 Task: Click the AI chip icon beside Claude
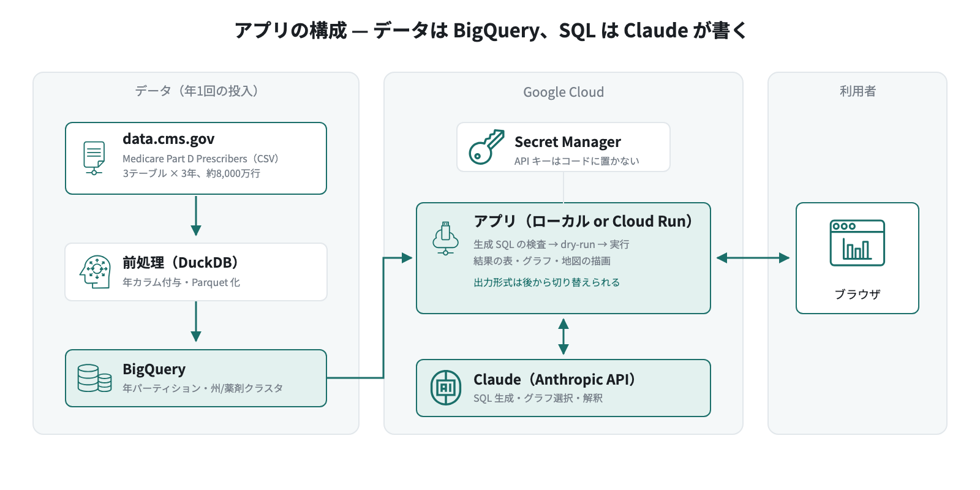pyautogui.click(x=446, y=388)
